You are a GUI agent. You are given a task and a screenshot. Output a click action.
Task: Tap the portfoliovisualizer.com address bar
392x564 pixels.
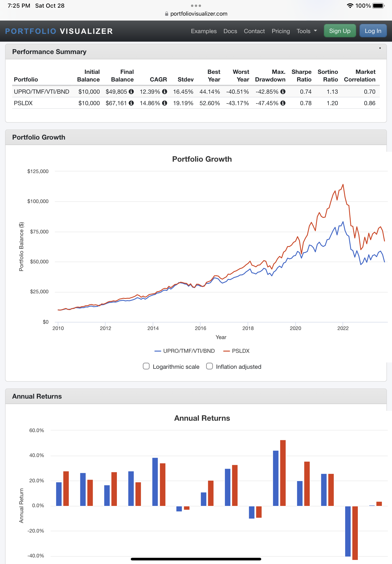[196, 14]
